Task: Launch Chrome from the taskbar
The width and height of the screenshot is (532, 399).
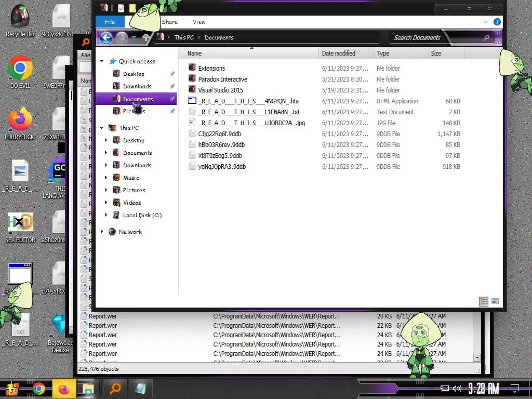Action: [39, 389]
